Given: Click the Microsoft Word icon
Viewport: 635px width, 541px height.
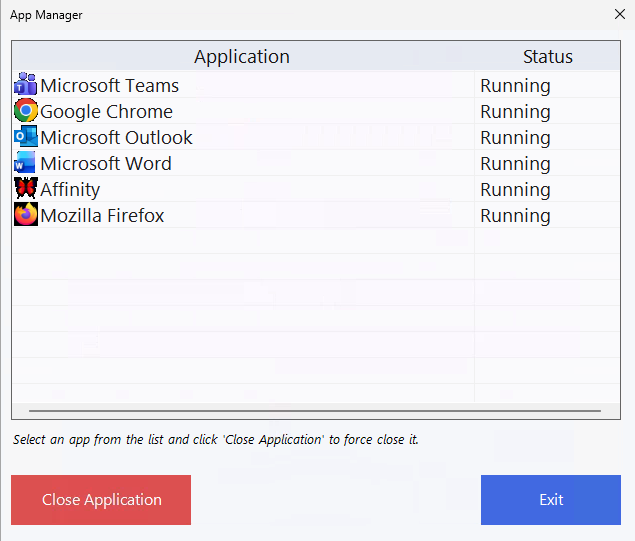Looking at the screenshot, I should 25,163.
